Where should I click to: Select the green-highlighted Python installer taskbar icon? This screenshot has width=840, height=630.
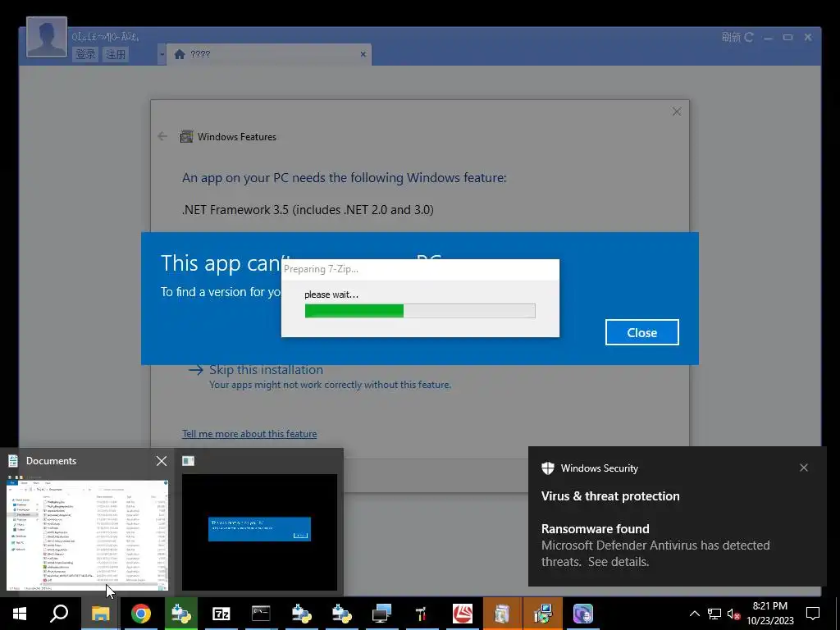(x=181, y=614)
